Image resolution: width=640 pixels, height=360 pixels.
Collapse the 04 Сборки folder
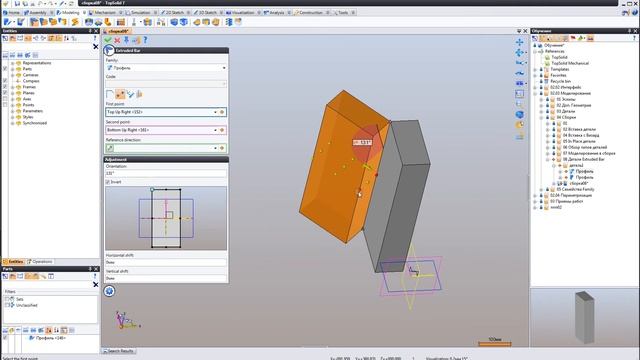pyautogui.click(x=542, y=117)
